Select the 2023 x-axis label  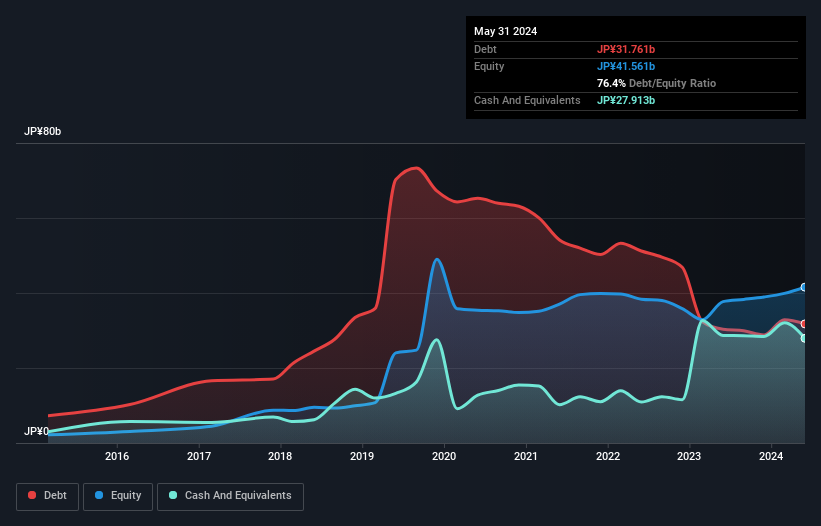click(689, 456)
